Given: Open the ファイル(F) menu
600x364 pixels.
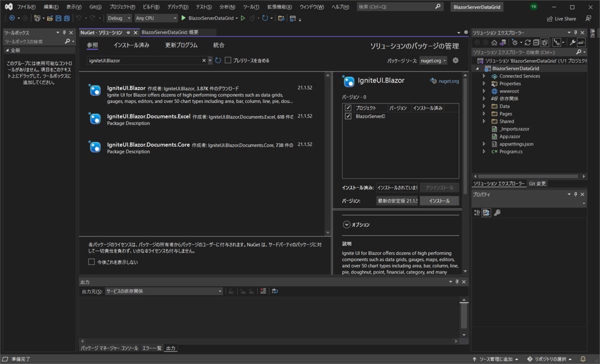Looking at the screenshot, I should click(x=26, y=7).
